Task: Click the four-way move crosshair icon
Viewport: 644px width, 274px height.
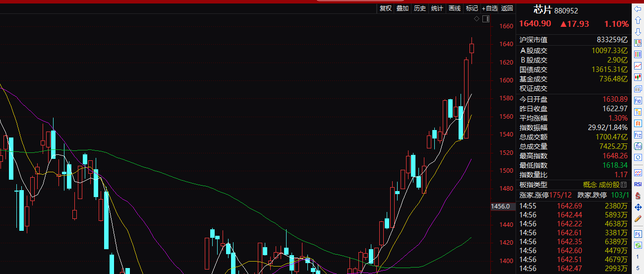Action: 638,206
